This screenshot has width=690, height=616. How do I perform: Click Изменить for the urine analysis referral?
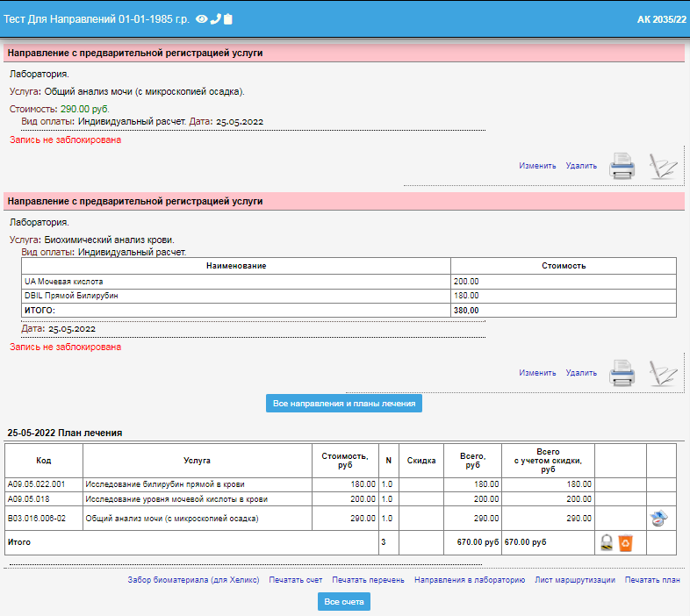(537, 166)
